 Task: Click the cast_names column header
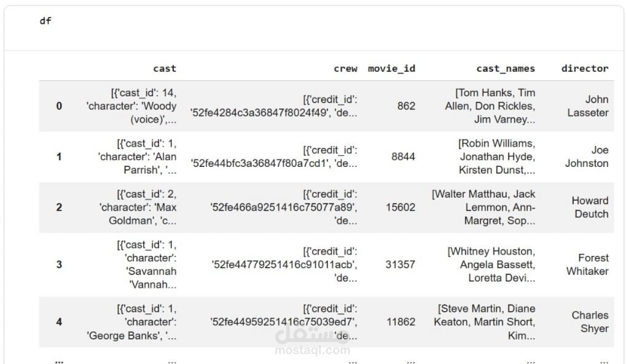pyautogui.click(x=505, y=69)
